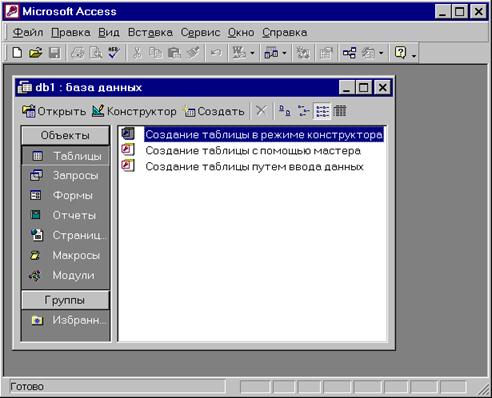492x398 pixels.
Task: Run the Spelling check icon
Action: point(114,53)
